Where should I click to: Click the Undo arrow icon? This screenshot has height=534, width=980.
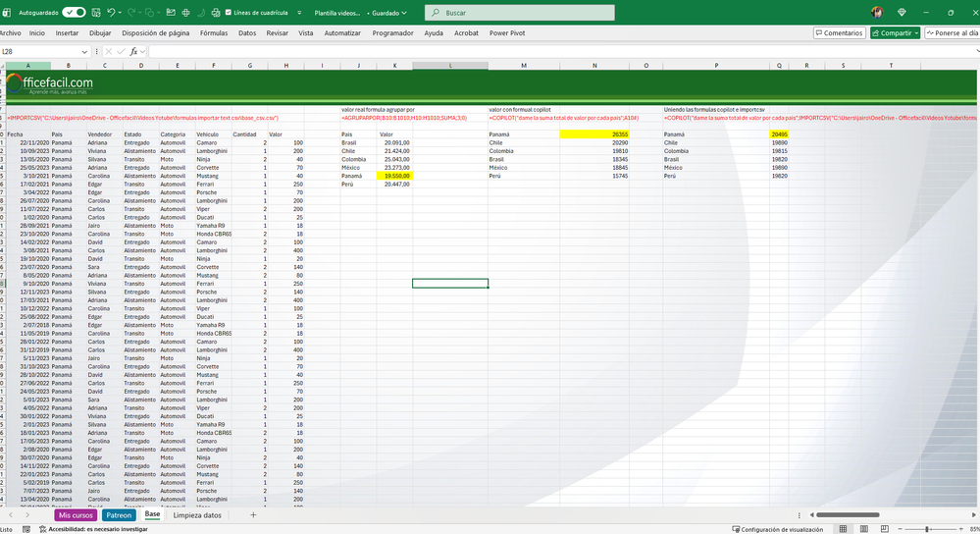tap(111, 13)
